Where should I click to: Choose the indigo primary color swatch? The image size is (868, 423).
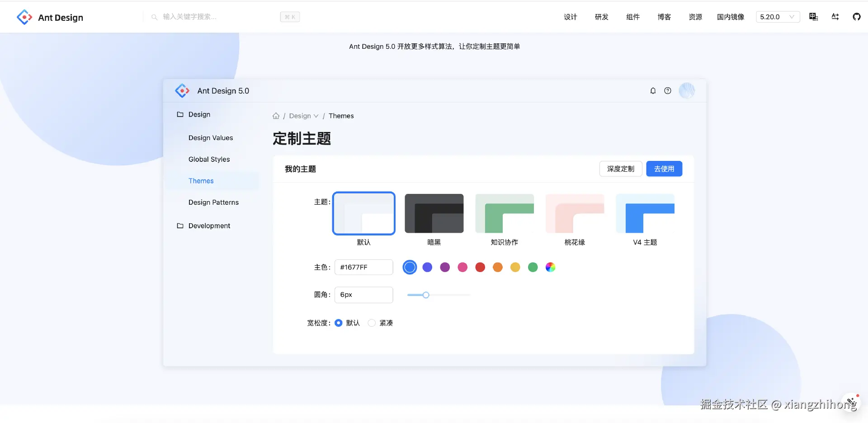click(x=427, y=267)
